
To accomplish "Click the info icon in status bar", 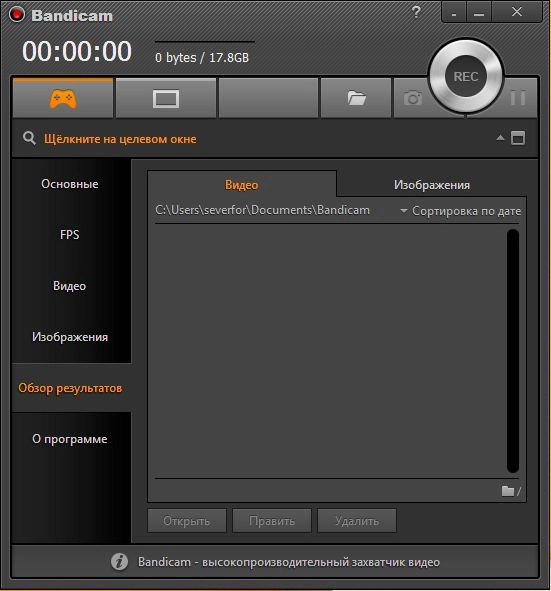I will point(119,562).
